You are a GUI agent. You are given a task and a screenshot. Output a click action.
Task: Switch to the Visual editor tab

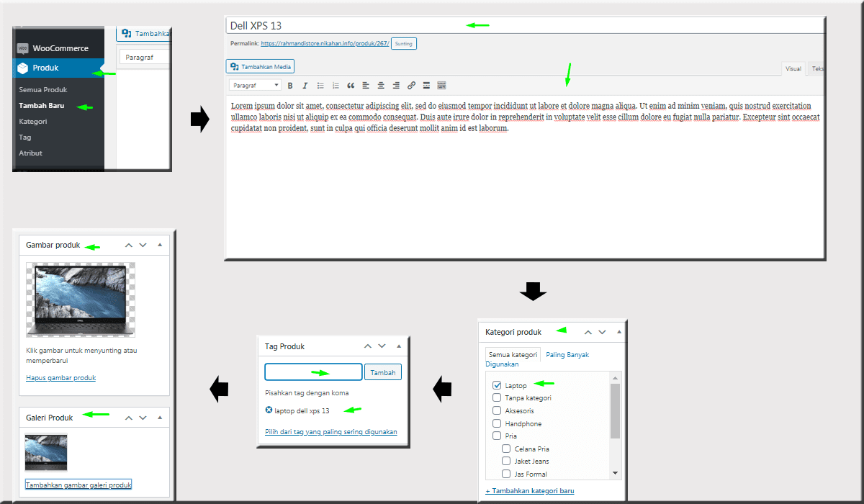coord(793,68)
